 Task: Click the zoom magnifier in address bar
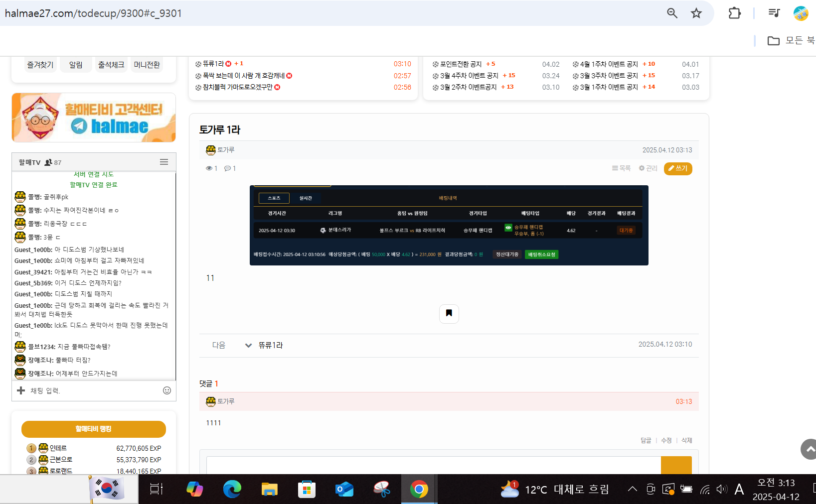click(x=672, y=13)
